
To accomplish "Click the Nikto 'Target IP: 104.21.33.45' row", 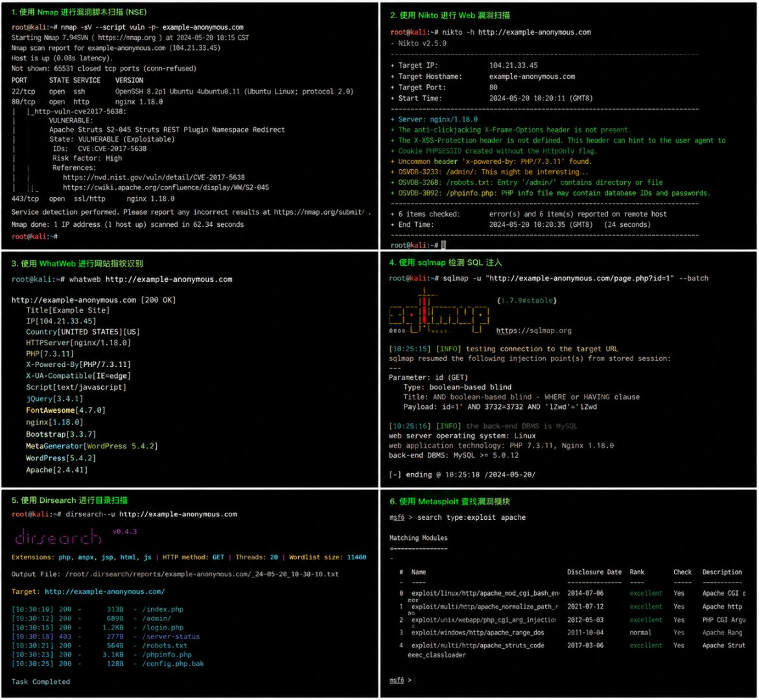I will (464, 65).
